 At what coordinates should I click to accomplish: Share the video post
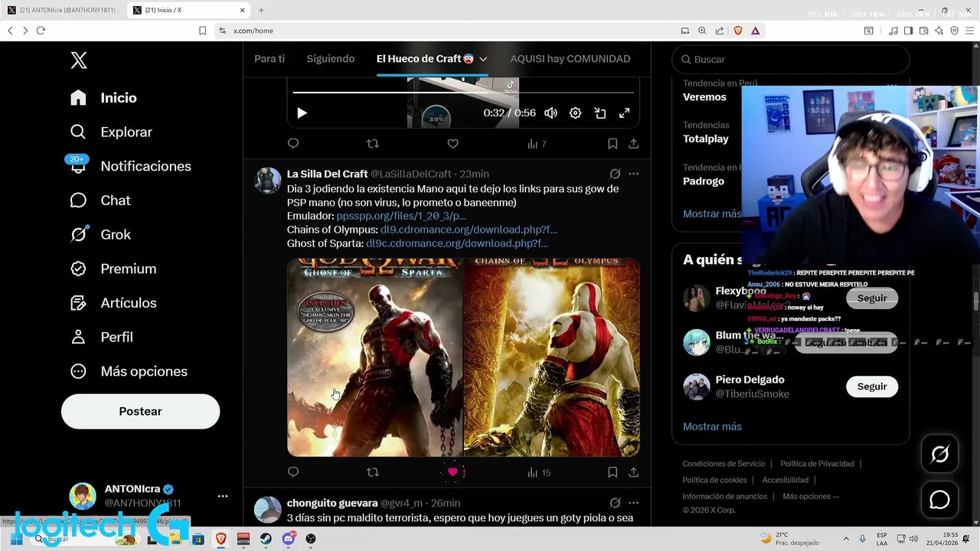point(634,144)
